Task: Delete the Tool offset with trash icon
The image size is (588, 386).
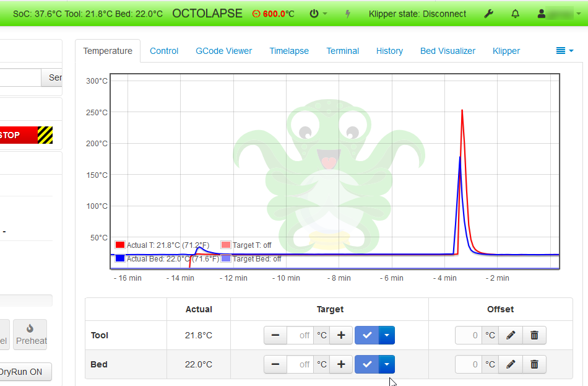Action: coord(534,335)
